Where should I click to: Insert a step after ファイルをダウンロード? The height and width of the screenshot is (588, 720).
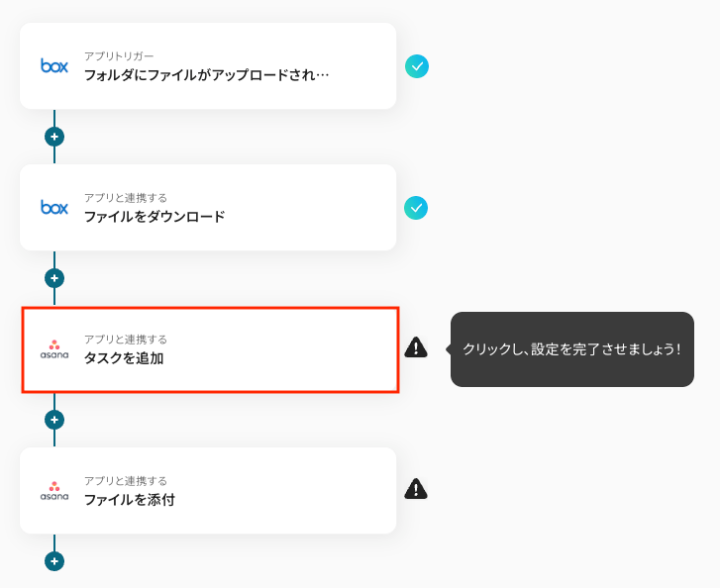[x=54, y=278]
